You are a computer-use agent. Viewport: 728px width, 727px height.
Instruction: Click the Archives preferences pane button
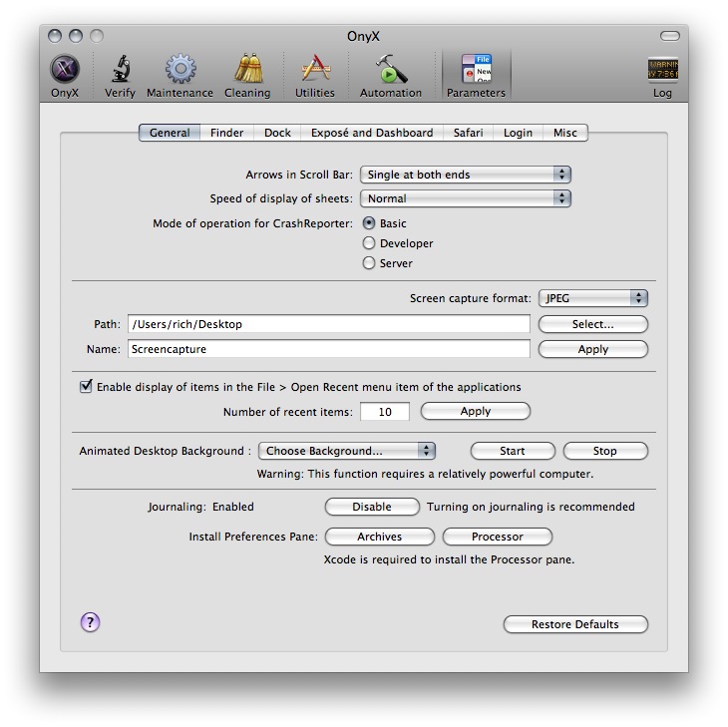click(379, 537)
